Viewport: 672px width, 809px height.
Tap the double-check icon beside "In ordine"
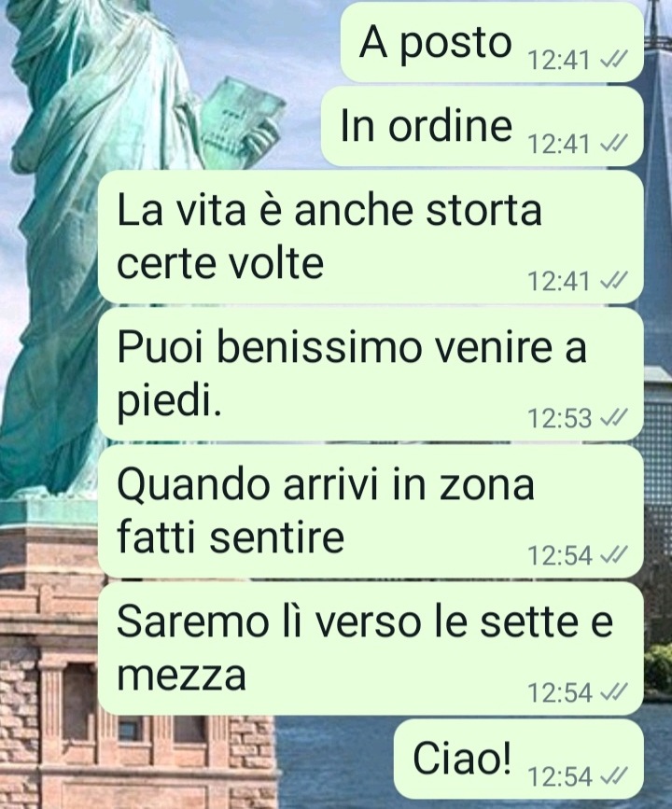[614, 143]
